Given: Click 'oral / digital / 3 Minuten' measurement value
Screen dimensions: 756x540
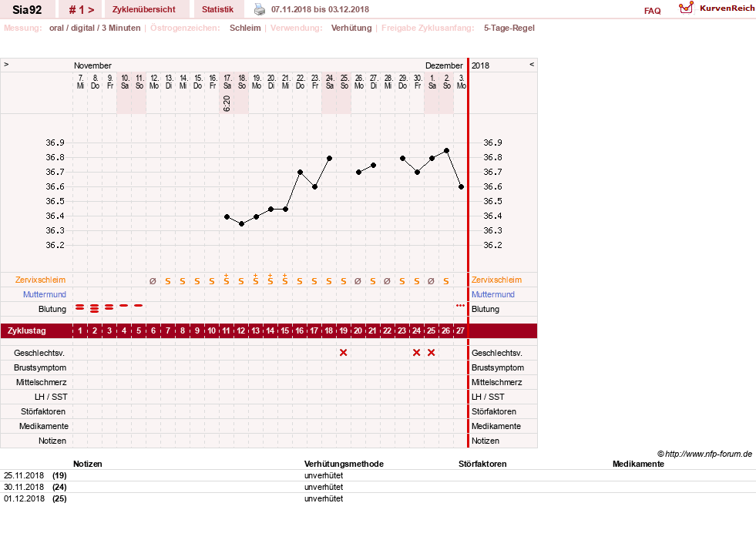Looking at the screenshot, I should (x=95, y=28).
